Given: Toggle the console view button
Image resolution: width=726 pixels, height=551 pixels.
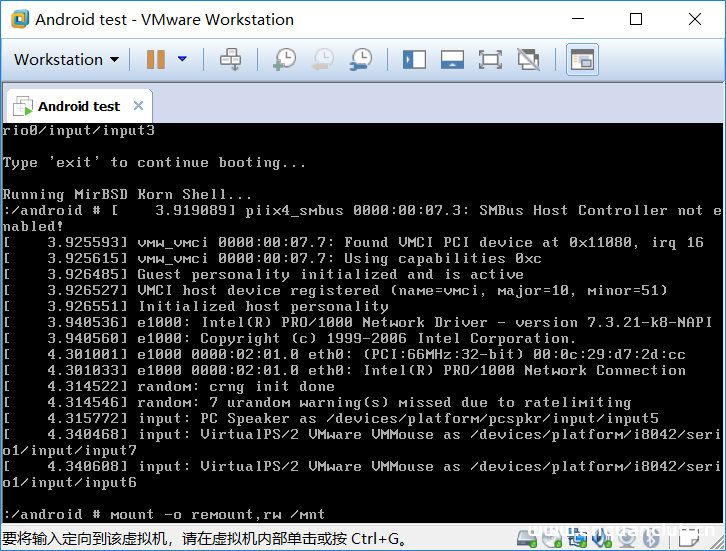Looking at the screenshot, I should (x=582, y=60).
